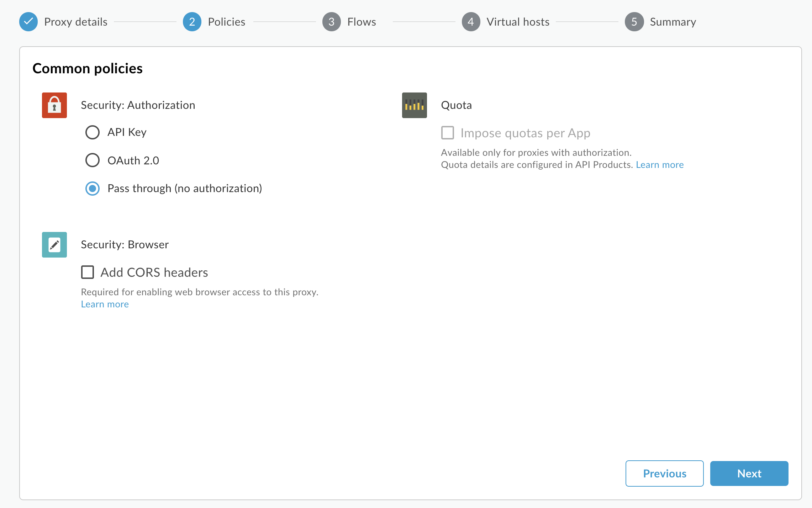Click the Security Authorization lock icon
The width and height of the screenshot is (812, 508).
pyautogui.click(x=54, y=105)
